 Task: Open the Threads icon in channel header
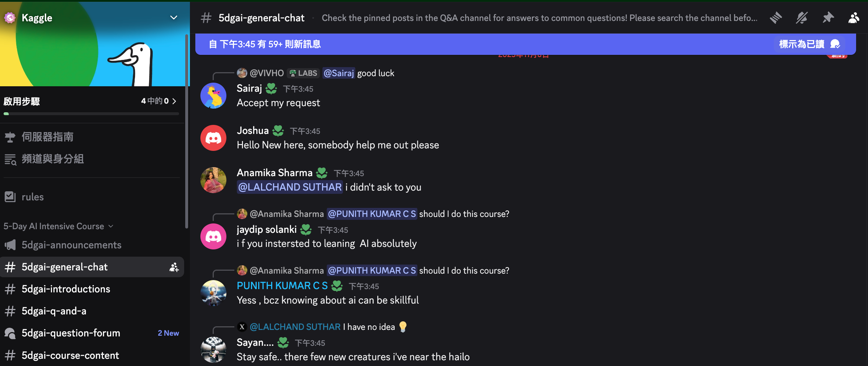(x=776, y=18)
